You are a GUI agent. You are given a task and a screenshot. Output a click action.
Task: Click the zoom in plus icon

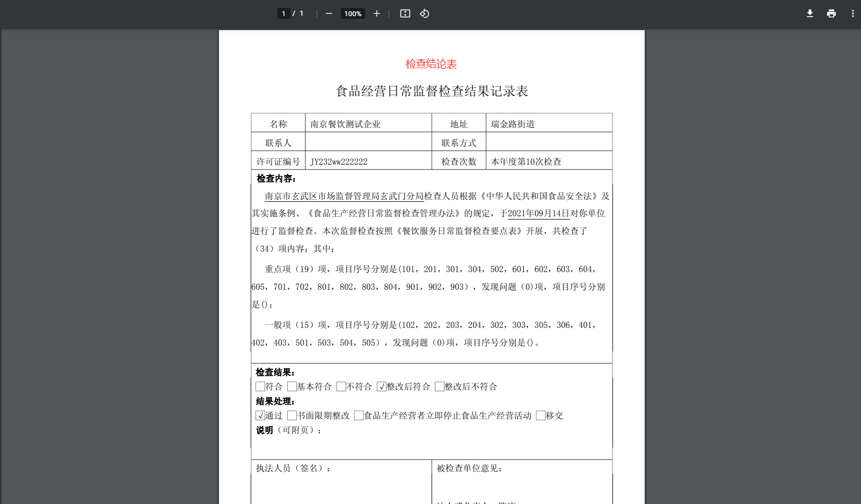(377, 13)
